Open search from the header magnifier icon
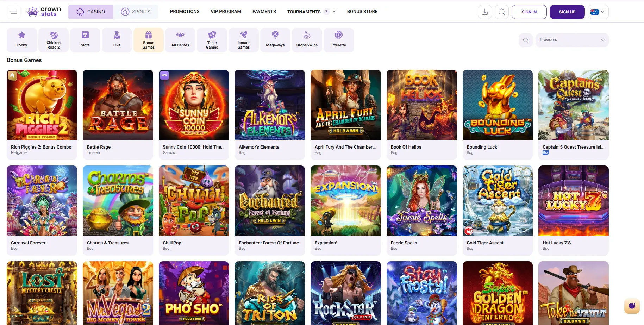The height and width of the screenshot is (325, 644). coord(502,12)
